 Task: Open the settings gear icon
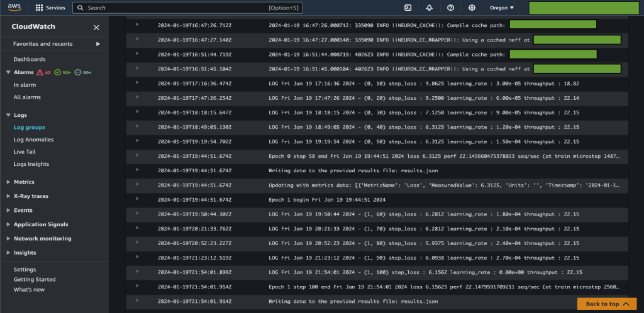point(472,8)
